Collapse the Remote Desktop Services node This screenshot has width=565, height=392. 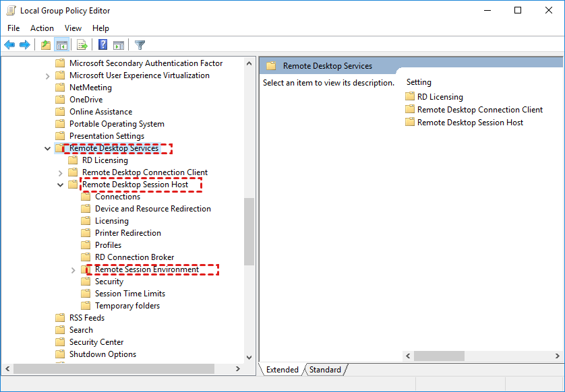[x=47, y=148]
